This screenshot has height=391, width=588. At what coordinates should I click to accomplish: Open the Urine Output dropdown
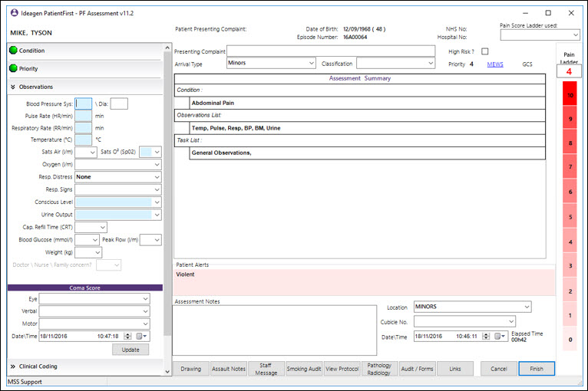point(157,215)
